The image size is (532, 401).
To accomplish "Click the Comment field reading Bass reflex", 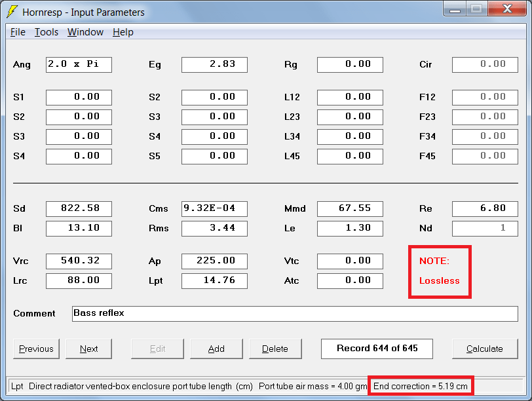I will coord(295,313).
